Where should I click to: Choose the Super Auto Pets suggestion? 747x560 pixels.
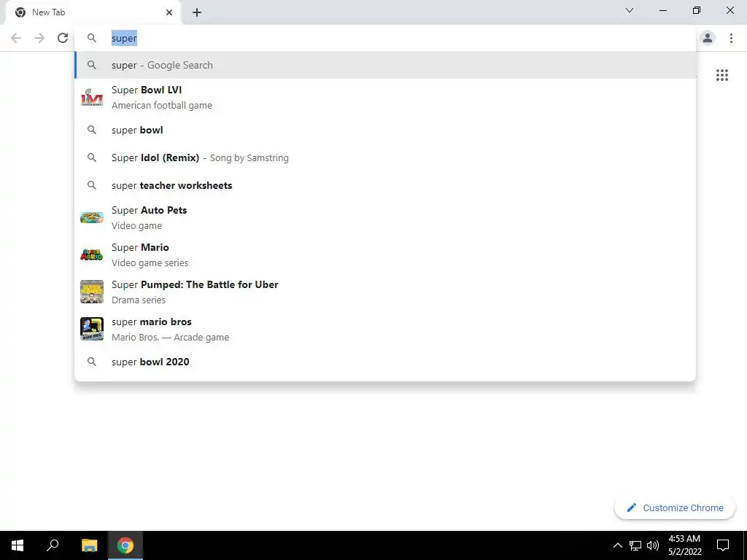385,217
